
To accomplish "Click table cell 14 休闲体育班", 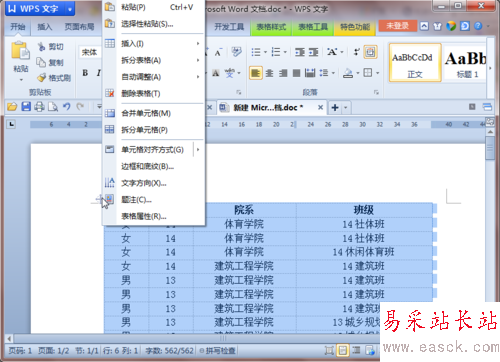I will point(363,252).
